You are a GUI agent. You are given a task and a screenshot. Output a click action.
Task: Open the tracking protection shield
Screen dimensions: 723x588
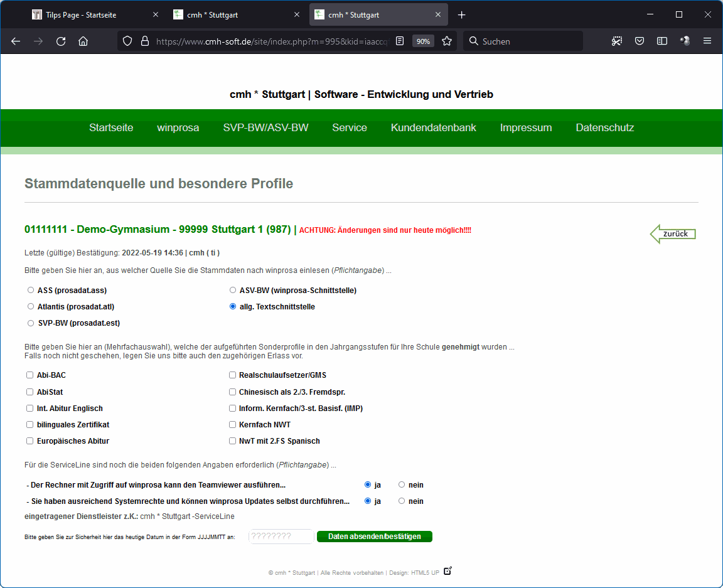pyautogui.click(x=127, y=41)
